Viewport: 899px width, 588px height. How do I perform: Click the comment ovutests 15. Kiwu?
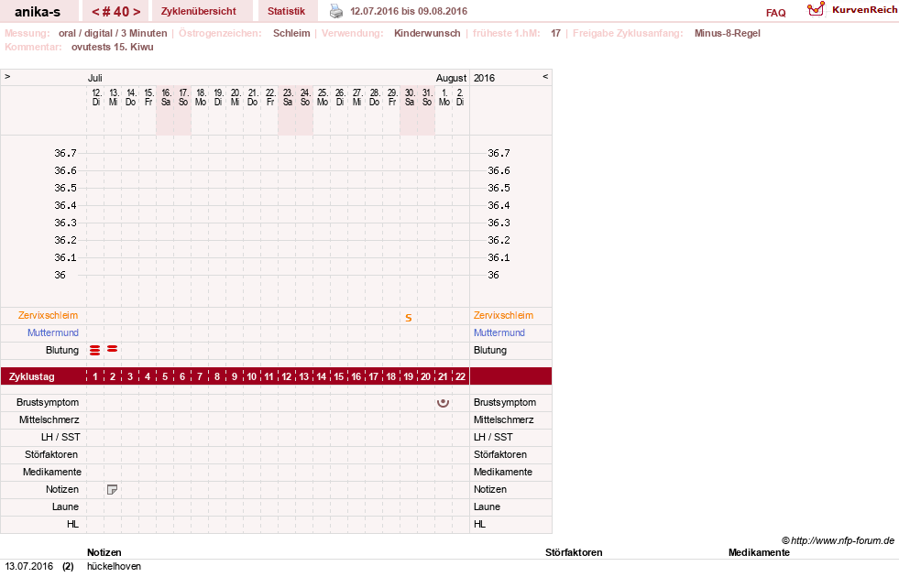click(x=113, y=47)
